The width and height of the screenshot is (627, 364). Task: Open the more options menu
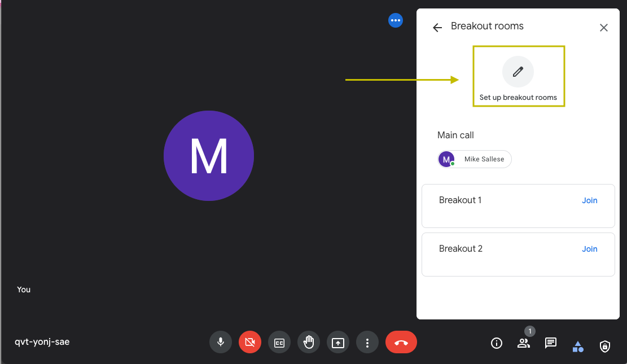pos(367,342)
